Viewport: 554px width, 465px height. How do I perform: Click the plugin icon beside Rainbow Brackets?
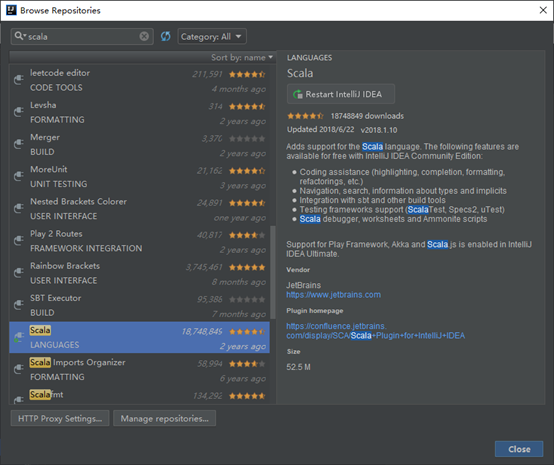coord(18,273)
